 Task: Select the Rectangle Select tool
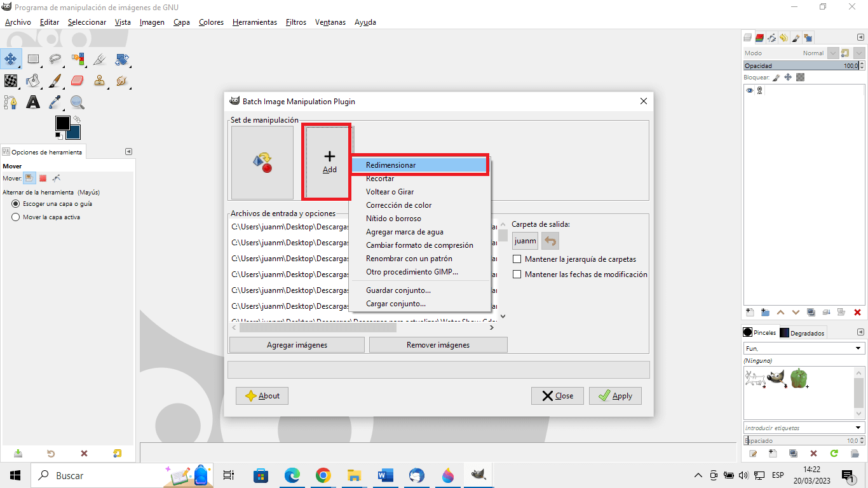pyautogui.click(x=33, y=60)
